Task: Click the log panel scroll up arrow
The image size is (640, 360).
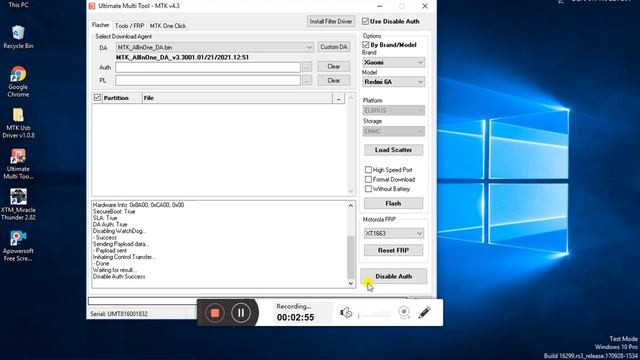Action: (x=351, y=205)
